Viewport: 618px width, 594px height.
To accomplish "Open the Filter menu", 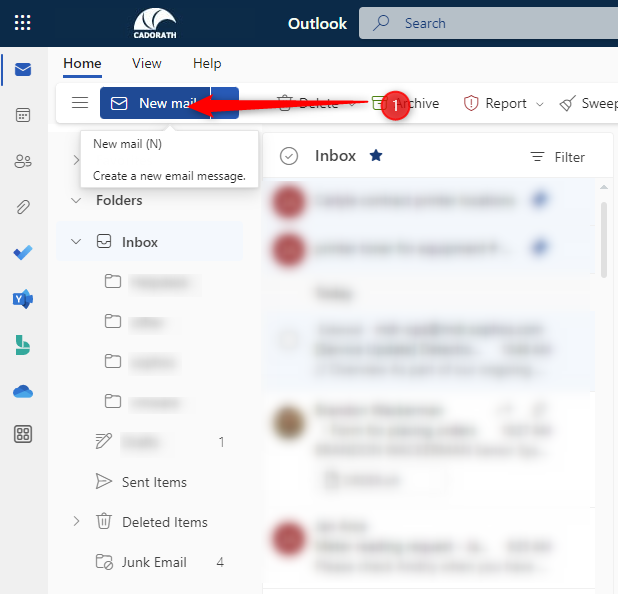I will [x=557, y=157].
